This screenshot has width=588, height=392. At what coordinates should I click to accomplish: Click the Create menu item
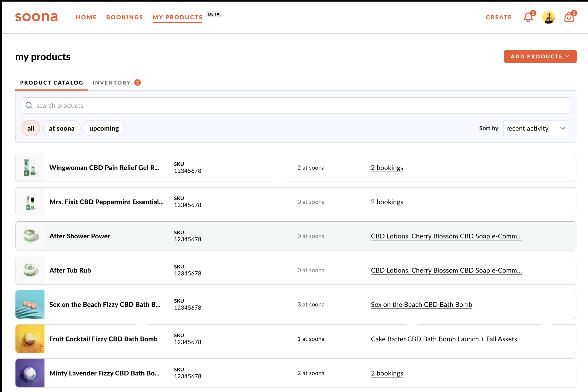pos(499,17)
